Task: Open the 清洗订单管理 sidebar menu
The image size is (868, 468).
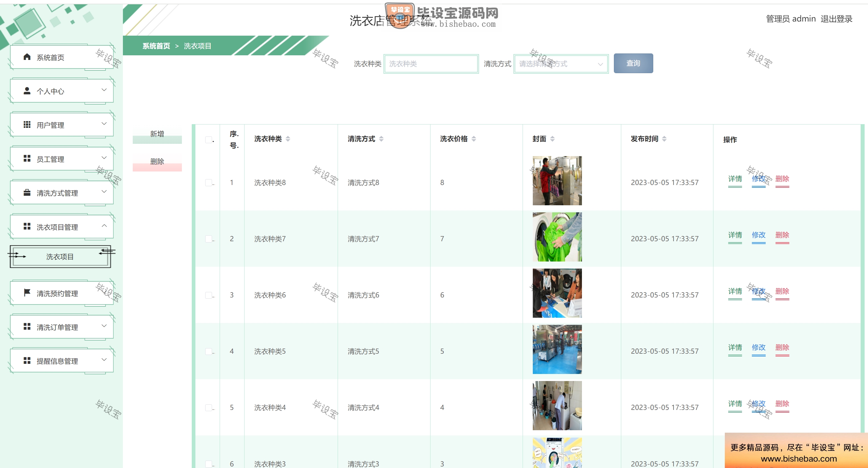Action: (x=62, y=327)
